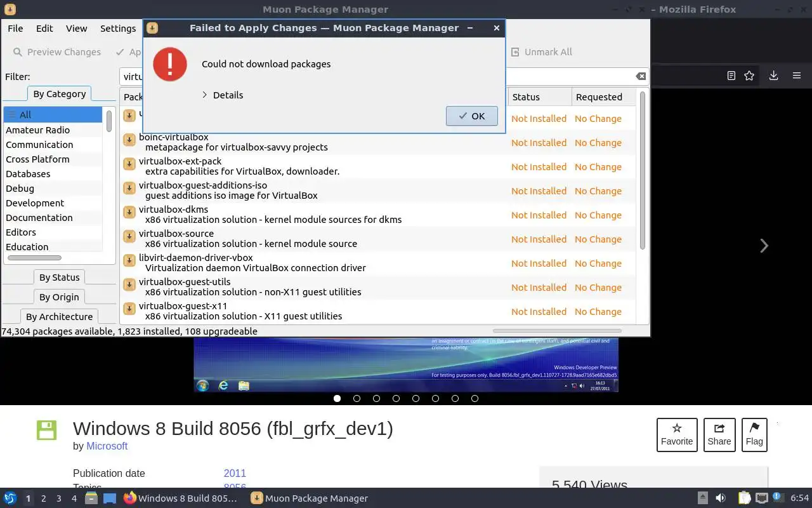812x508 pixels.
Task: Confirm the error dialog with OK
Action: point(471,116)
